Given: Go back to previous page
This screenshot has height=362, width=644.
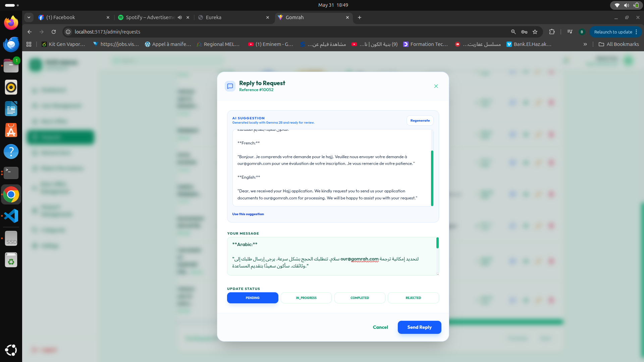Looking at the screenshot, I should [x=30, y=32].
